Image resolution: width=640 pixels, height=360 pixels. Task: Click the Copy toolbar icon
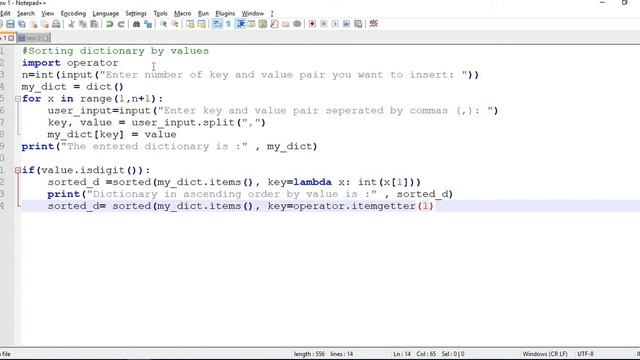tap(83, 24)
